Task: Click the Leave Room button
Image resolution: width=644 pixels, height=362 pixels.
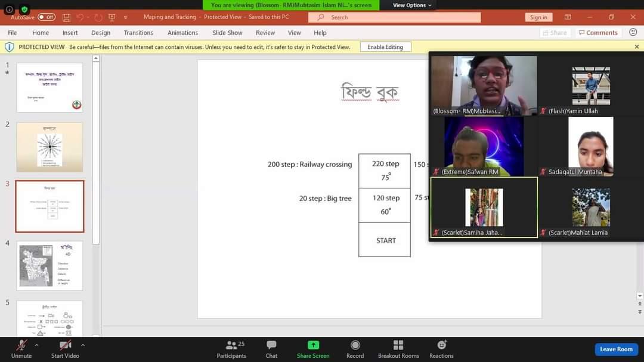Action: pyautogui.click(x=616, y=349)
